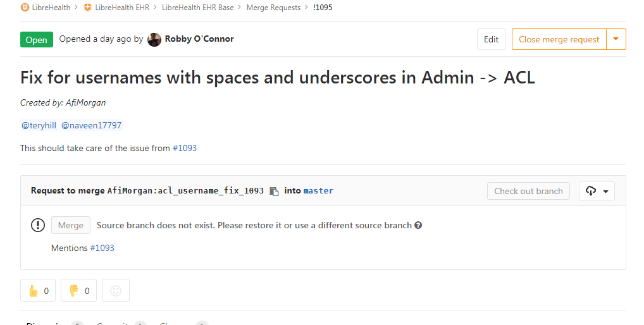Open issue #1093 link in description
Image resolution: width=644 pixels, height=325 pixels.
[x=185, y=148]
